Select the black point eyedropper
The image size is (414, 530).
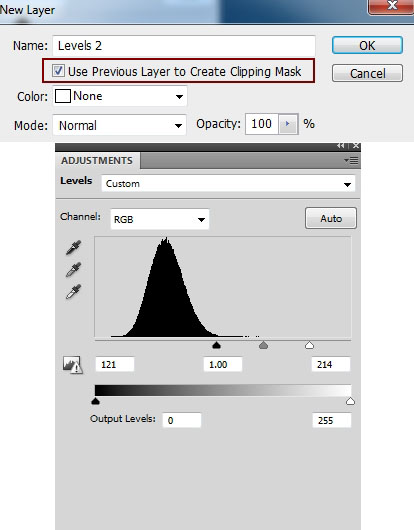tap(73, 248)
